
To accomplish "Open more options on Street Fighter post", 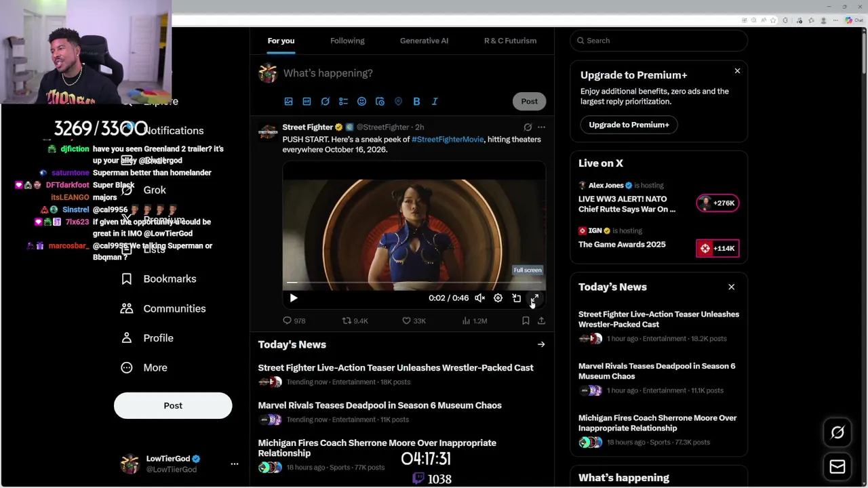I will [541, 127].
